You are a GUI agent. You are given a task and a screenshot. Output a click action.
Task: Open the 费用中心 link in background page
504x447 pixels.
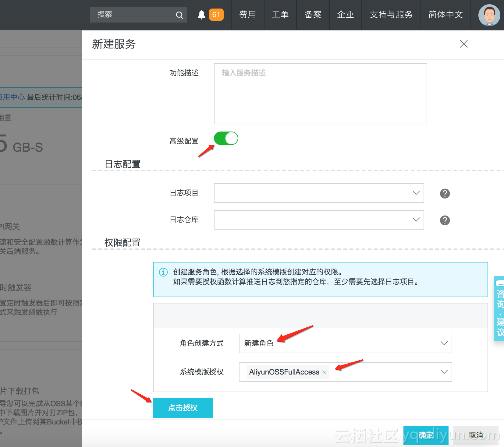click(x=12, y=97)
